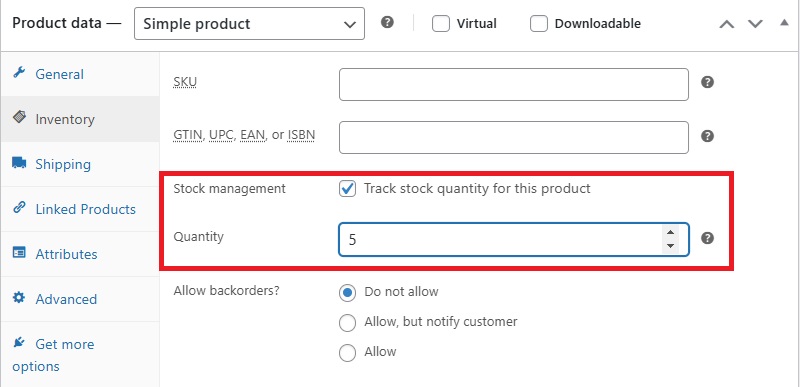The image size is (800, 387).
Task: Switch to the Advanced tab
Action: [x=80, y=299]
